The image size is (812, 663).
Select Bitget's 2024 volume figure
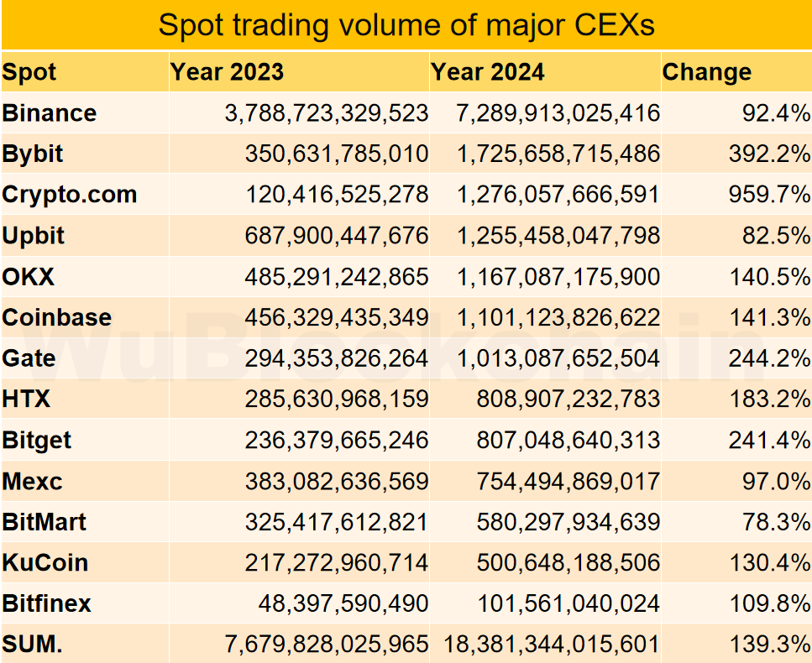coord(568,441)
